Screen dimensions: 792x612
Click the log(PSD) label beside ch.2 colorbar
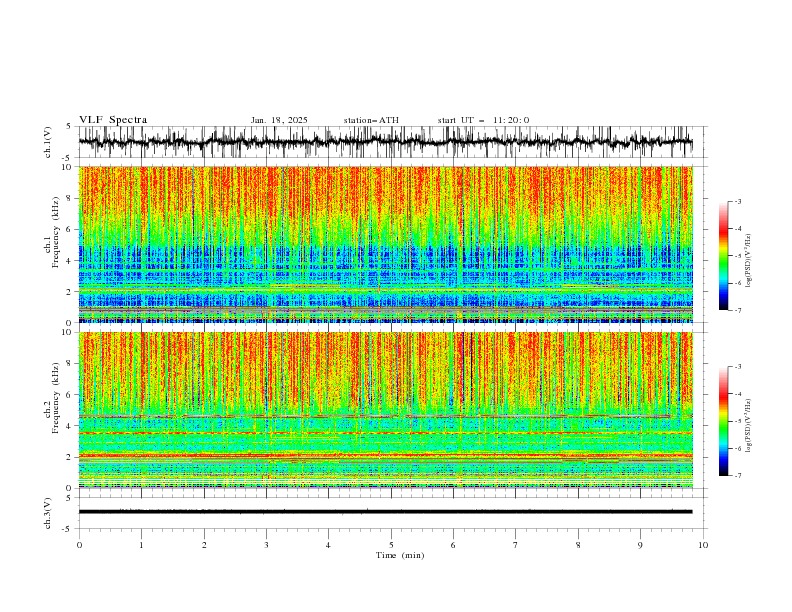pyautogui.click(x=749, y=425)
